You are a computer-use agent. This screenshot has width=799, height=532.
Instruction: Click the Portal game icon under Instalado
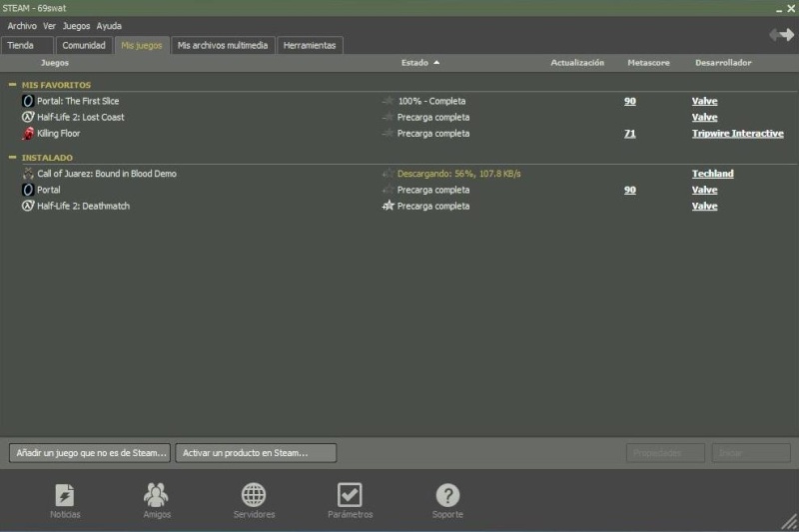pos(28,190)
